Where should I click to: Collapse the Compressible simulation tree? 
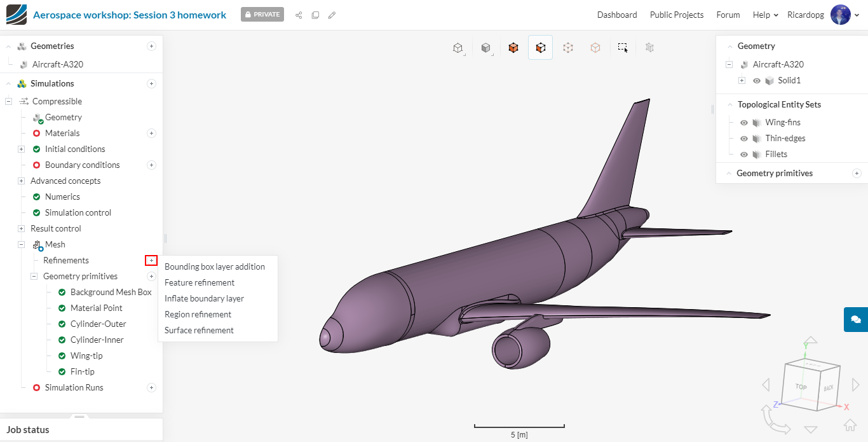[x=8, y=101]
